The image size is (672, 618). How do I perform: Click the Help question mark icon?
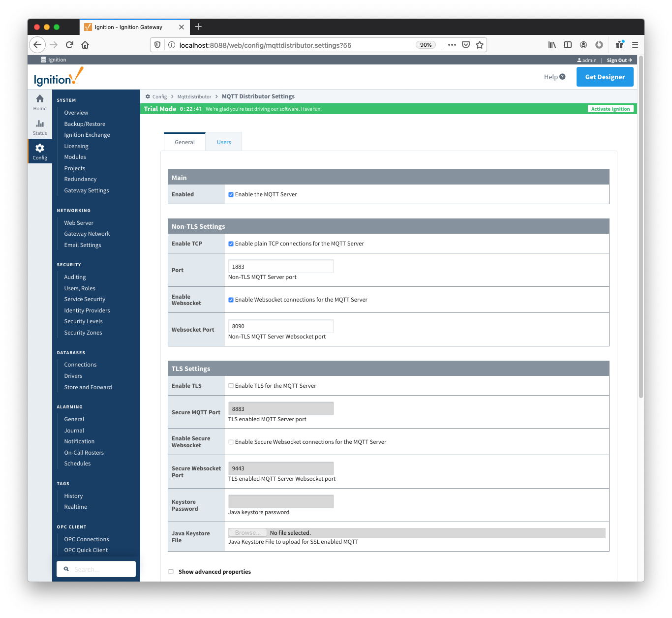(x=562, y=77)
